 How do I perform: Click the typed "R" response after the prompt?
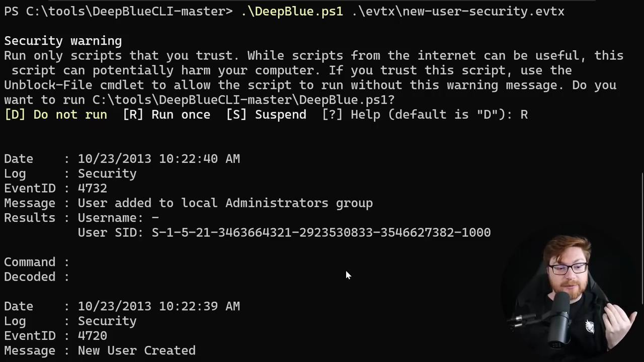point(524,115)
